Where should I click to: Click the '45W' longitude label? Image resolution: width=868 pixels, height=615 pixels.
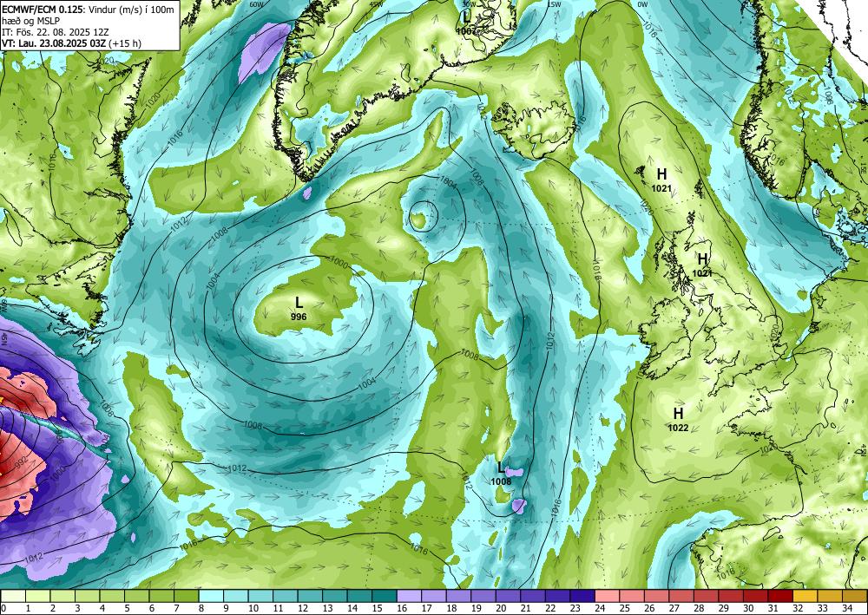coord(377,3)
